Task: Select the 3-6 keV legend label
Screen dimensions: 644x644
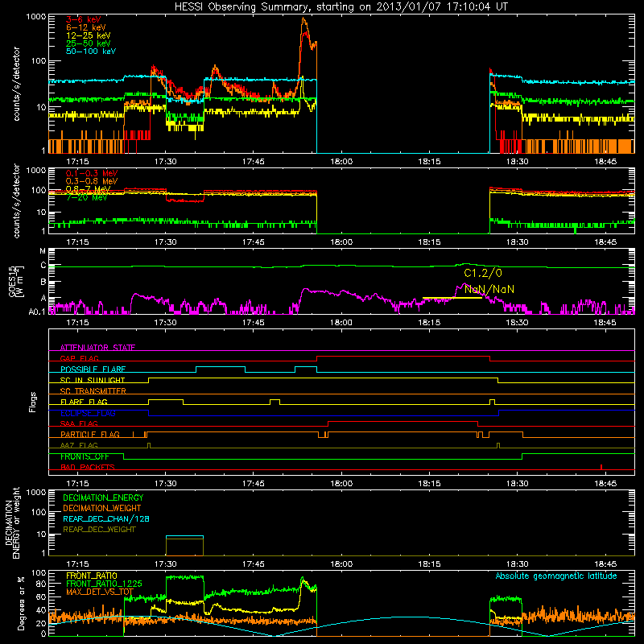Action: click(84, 19)
